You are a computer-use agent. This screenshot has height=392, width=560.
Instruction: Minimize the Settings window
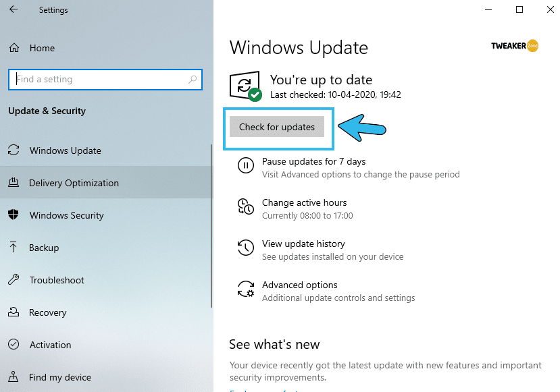pos(488,9)
